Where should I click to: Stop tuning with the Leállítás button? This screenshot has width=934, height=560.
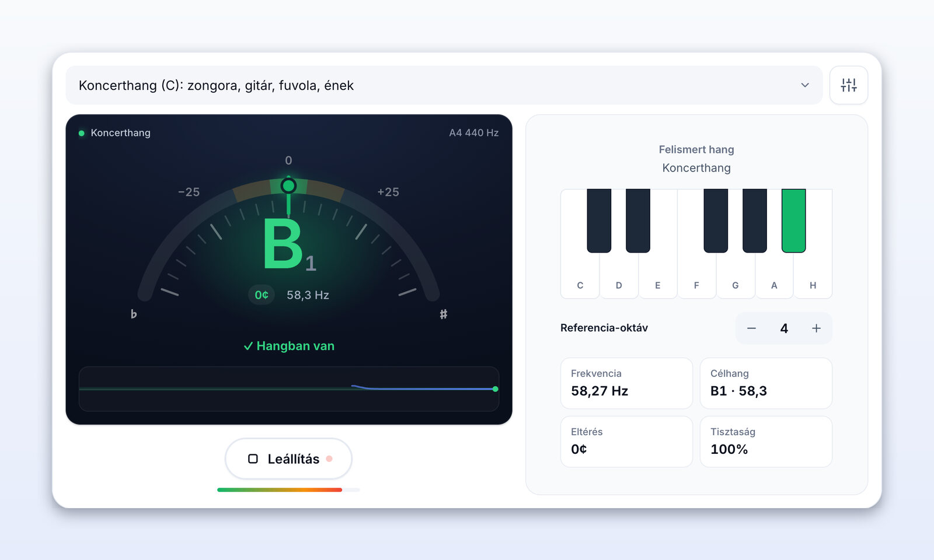288,459
